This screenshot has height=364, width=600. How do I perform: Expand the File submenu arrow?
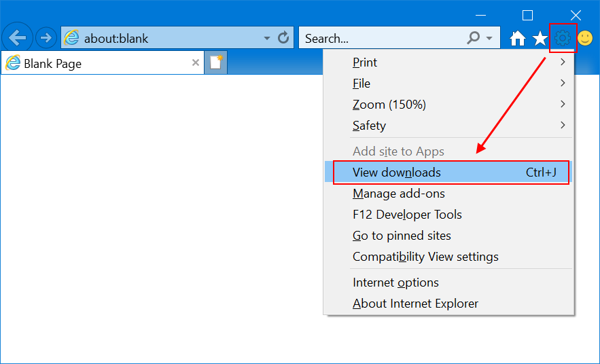tap(563, 83)
